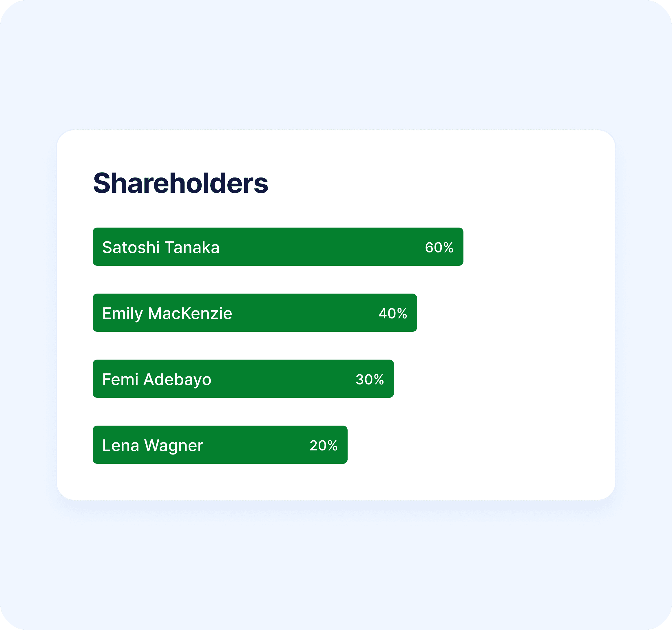672x630 pixels.
Task: Click the 40% value label
Action: tap(393, 314)
